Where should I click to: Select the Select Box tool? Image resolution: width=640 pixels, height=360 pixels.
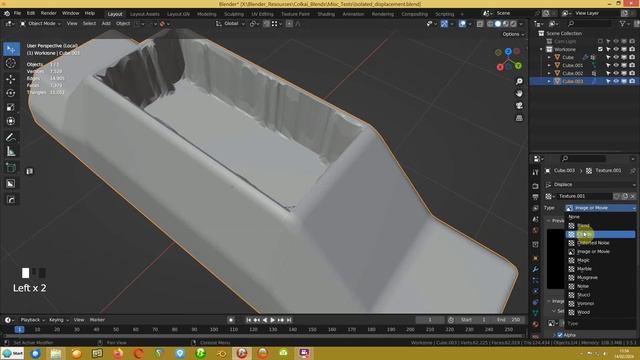[11, 49]
